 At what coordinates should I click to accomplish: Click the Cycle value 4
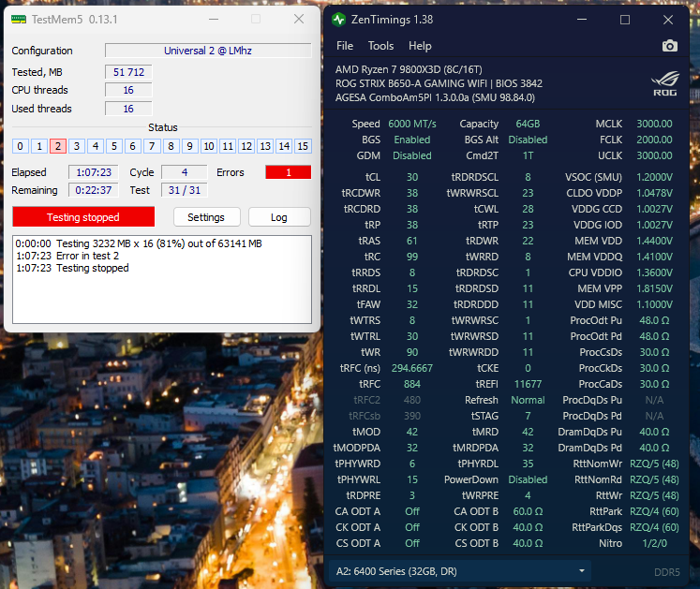coord(185,172)
